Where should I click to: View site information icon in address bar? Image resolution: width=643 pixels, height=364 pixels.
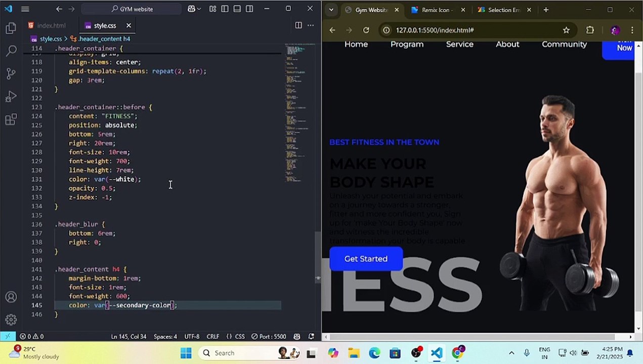tap(387, 30)
